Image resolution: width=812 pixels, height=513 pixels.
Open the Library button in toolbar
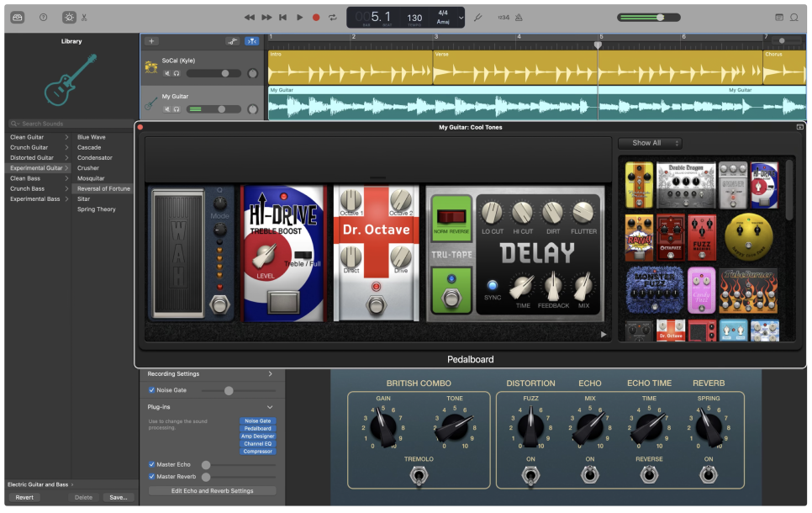click(x=17, y=17)
